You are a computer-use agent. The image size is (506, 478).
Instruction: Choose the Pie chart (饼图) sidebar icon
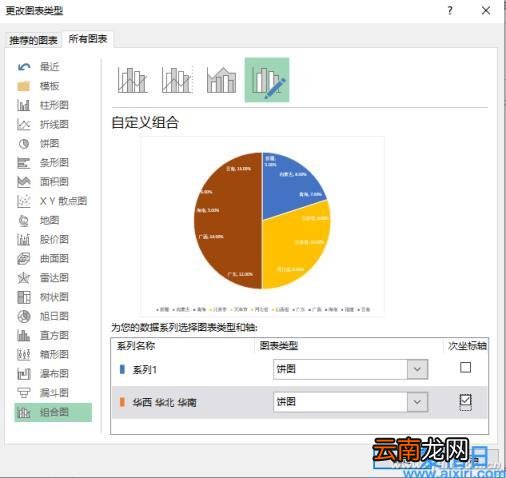(x=24, y=144)
